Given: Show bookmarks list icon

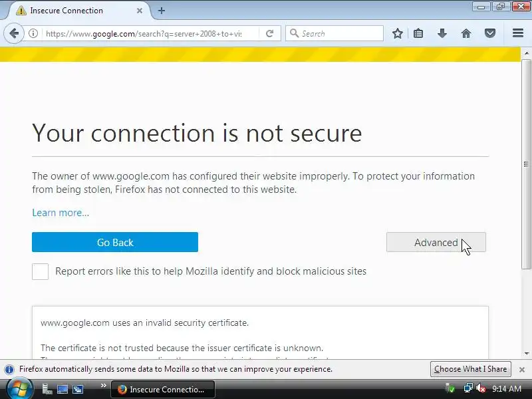Looking at the screenshot, I should pos(418,33).
